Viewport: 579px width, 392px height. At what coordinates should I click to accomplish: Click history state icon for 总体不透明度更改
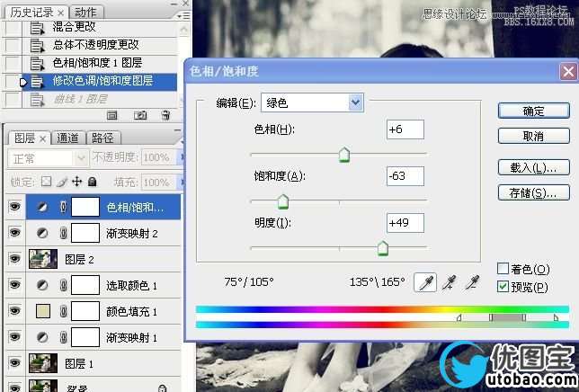tap(37, 46)
